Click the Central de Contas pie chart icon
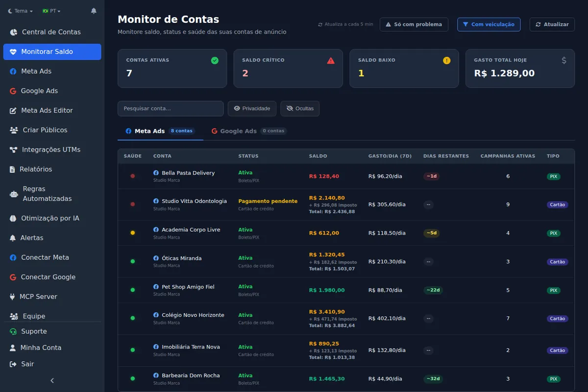The height and width of the screenshot is (392, 588). click(x=13, y=32)
